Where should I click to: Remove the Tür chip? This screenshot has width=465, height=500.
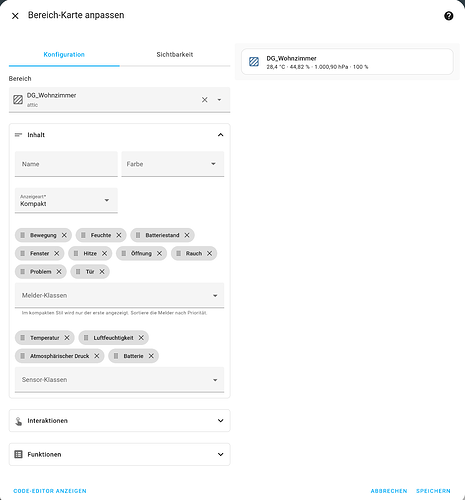(x=102, y=272)
